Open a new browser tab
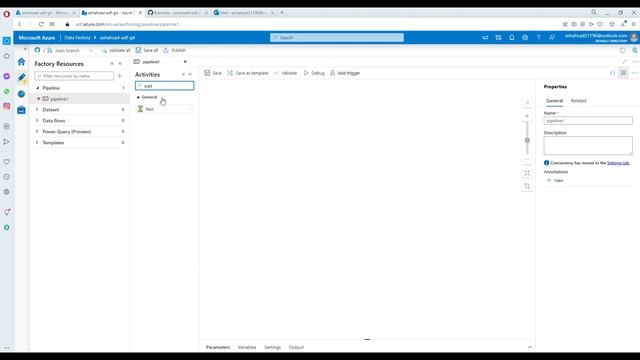 [282, 13]
